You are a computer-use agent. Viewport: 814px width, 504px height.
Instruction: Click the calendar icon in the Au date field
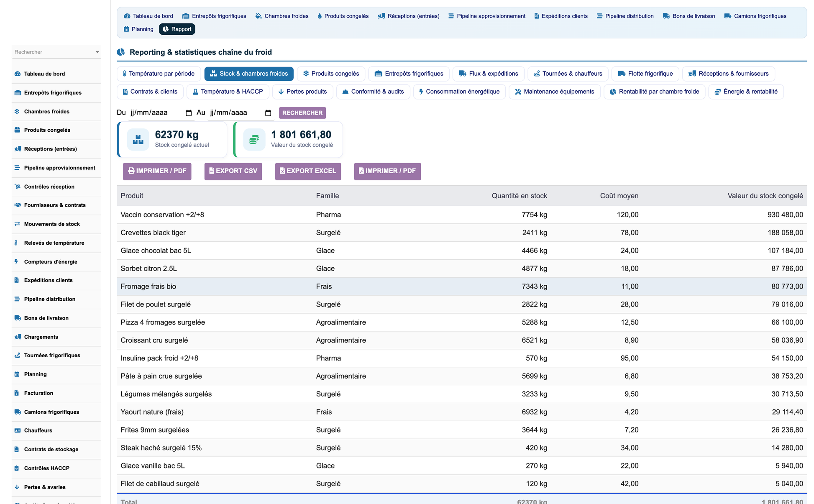pos(268,113)
